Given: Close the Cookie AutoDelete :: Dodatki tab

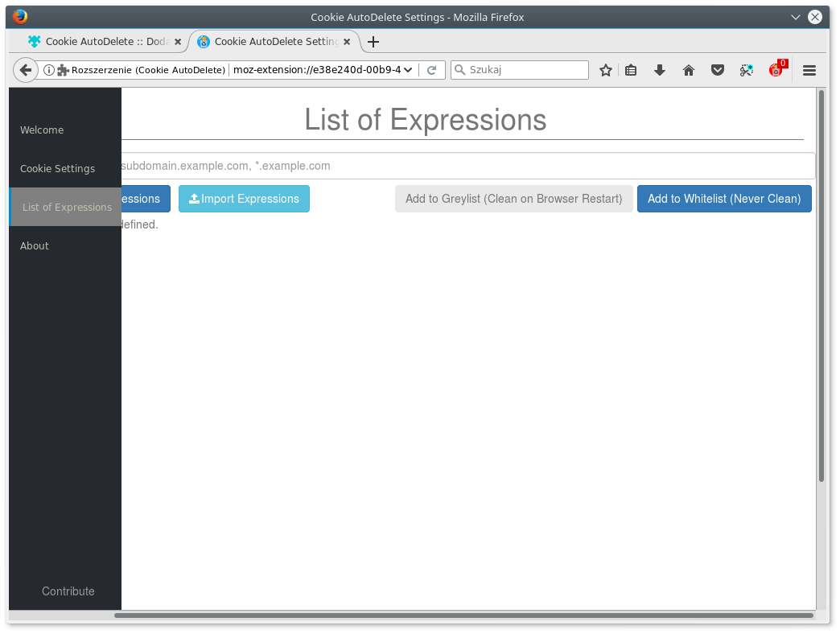Looking at the screenshot, I should (x=178, y=42).
